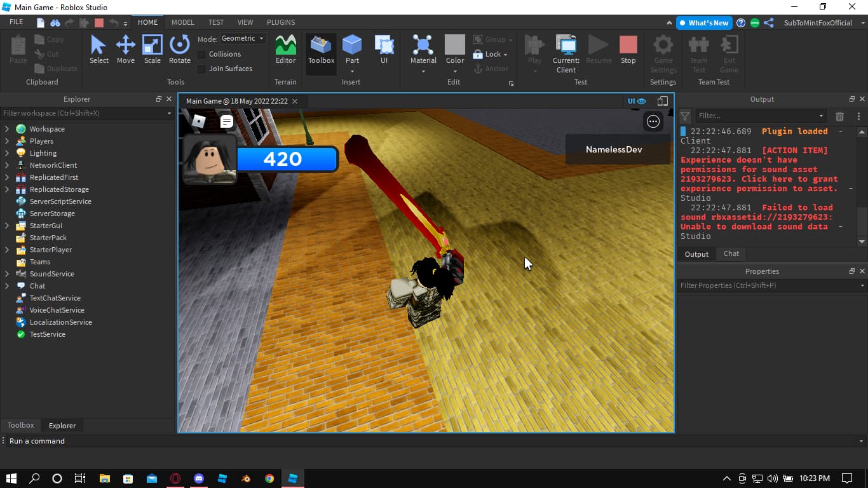This screenshot has width=868, height=488.
Task: Click the new file icon in quick access
Action: pyautogui.click(x=41, y=22)
